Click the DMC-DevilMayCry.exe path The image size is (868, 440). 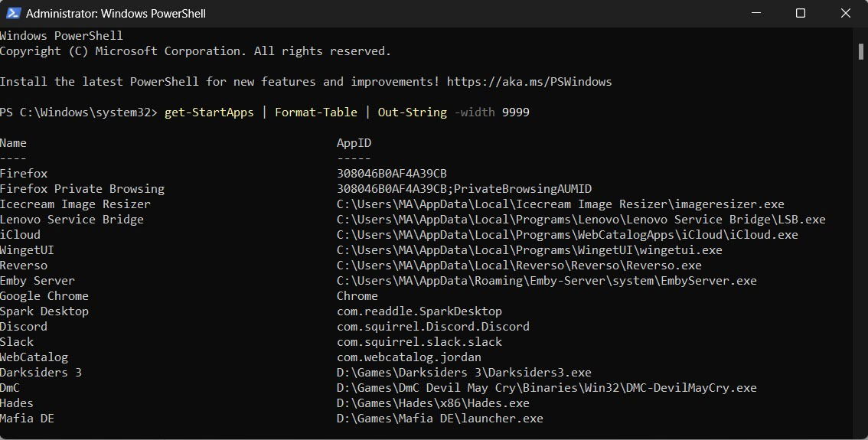(x=547, y=388)
